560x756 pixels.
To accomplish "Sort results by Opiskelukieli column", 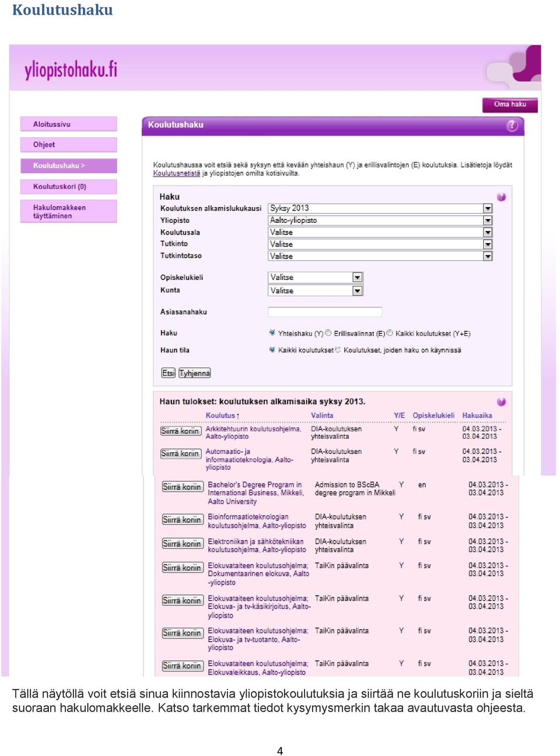I will coord(433,416).
